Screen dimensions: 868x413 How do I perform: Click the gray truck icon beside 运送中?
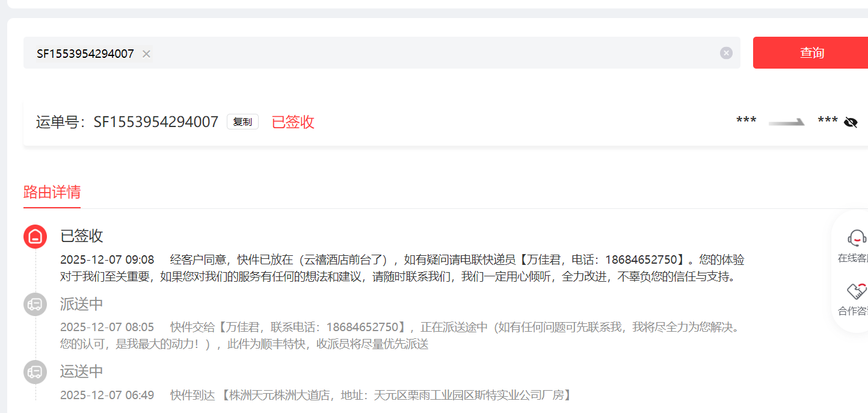coord(35,372)
